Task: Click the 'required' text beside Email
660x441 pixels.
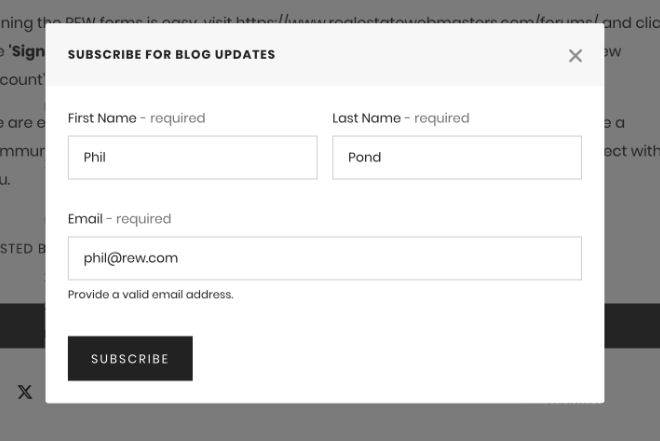Action: click(143, 219)
